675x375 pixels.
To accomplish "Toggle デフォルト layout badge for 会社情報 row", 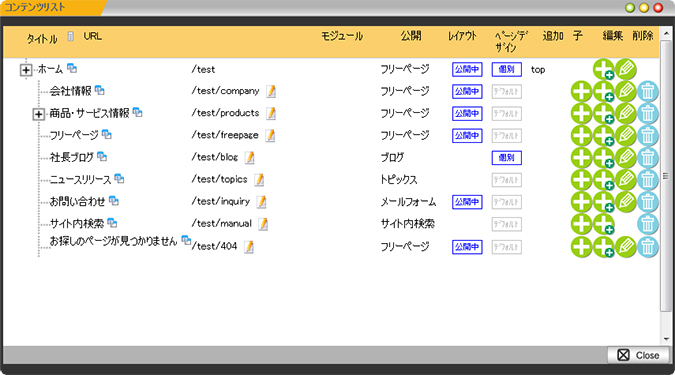I will (507, 91).
